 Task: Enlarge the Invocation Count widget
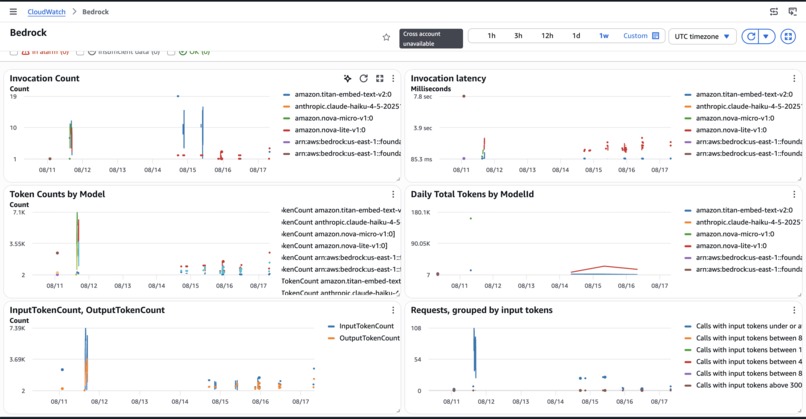click(x=379, y=78)
